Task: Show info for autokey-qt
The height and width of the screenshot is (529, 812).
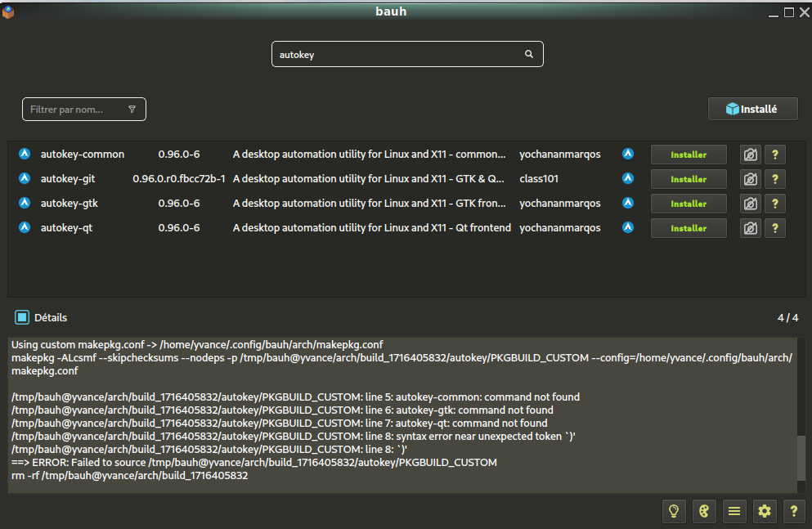Action: (775, 228)
